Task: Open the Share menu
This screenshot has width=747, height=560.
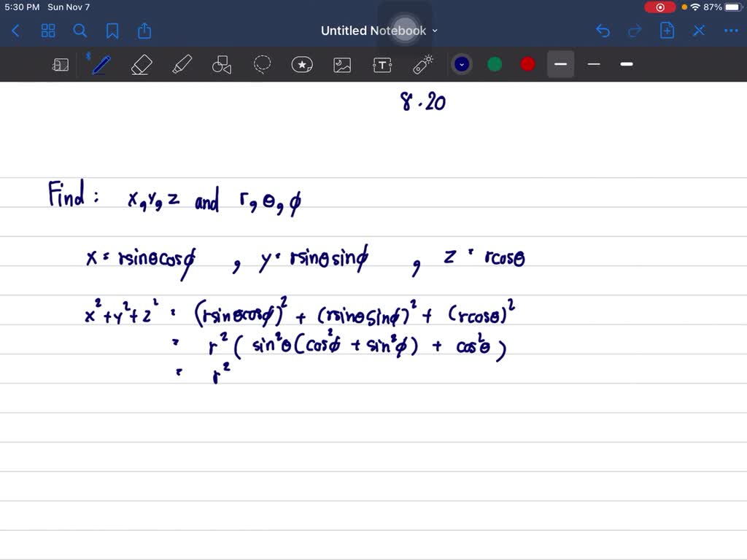Action: [x=144, y=31]
